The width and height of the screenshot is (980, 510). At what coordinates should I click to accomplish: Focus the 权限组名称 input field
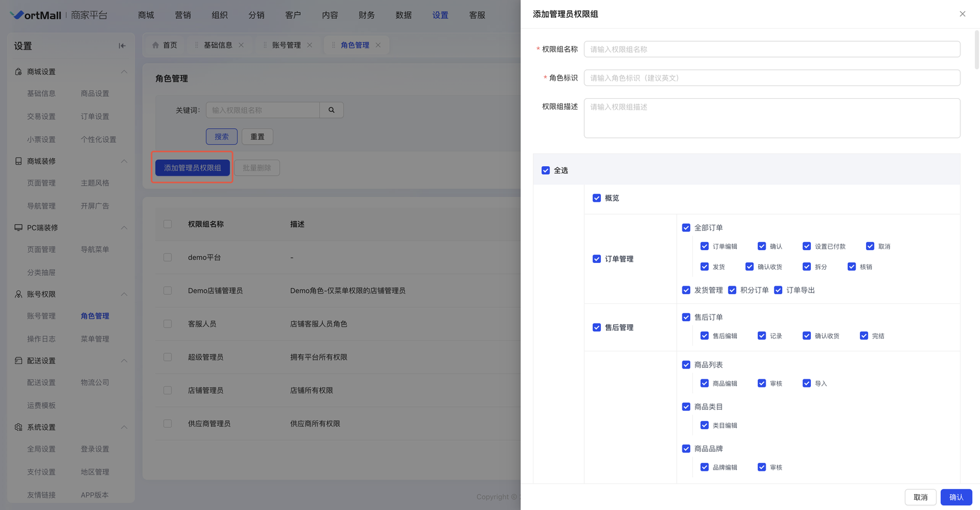click(772, 49)
